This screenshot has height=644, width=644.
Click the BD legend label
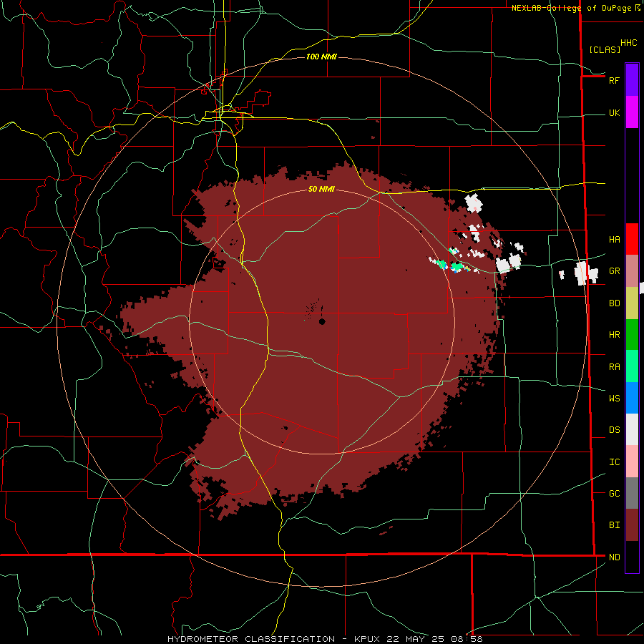(614, 303)
